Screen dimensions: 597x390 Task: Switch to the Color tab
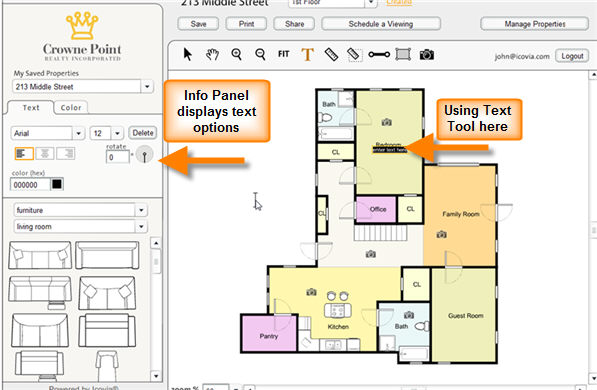[x=71, y=108]
